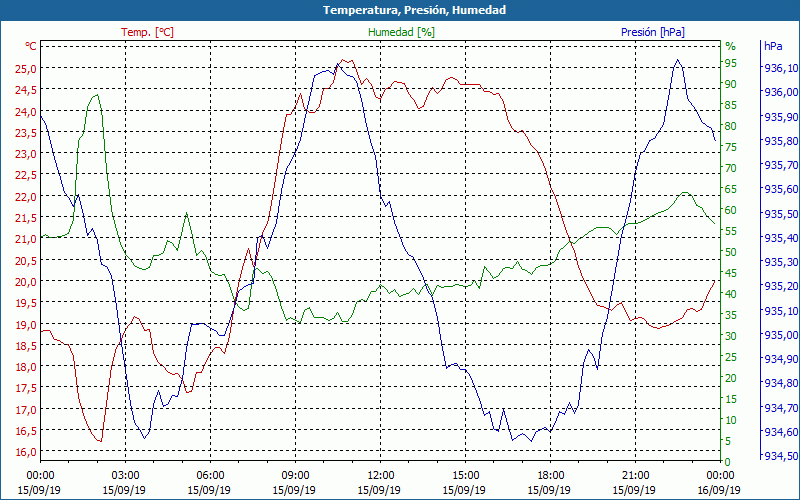Click the "935,60" pressure axis value
Image resolution: width=800 pixels, height=500 pixels.
point(781,189)
